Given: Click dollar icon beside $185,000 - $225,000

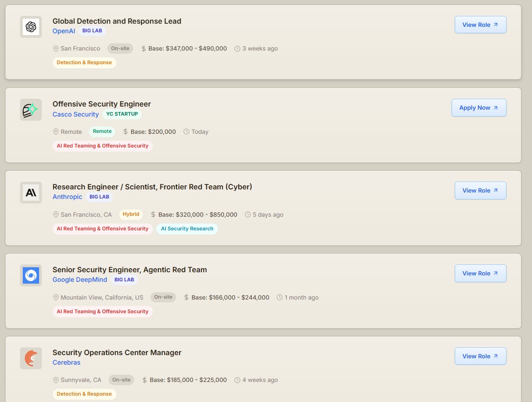Looking at the screenshot, I should click(145, 380).
